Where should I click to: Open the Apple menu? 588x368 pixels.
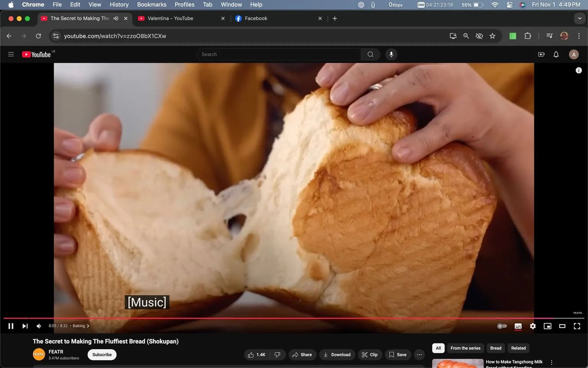tap(11, 5)
